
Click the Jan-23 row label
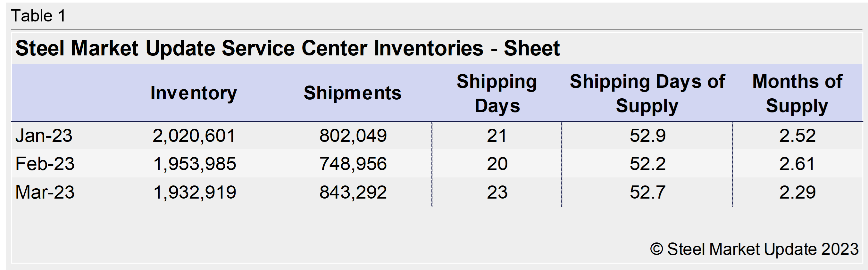click(x=44, y=136)
